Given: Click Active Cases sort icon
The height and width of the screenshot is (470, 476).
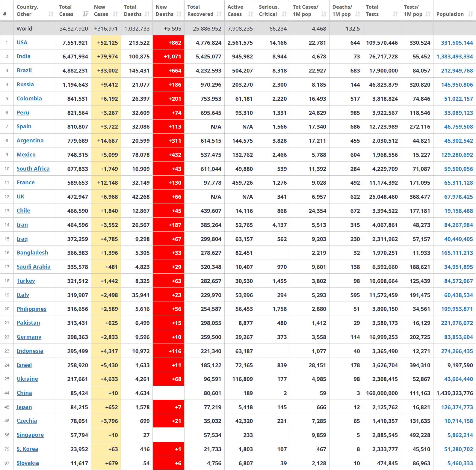Looking at the screenshot, I should coord(251,14).
